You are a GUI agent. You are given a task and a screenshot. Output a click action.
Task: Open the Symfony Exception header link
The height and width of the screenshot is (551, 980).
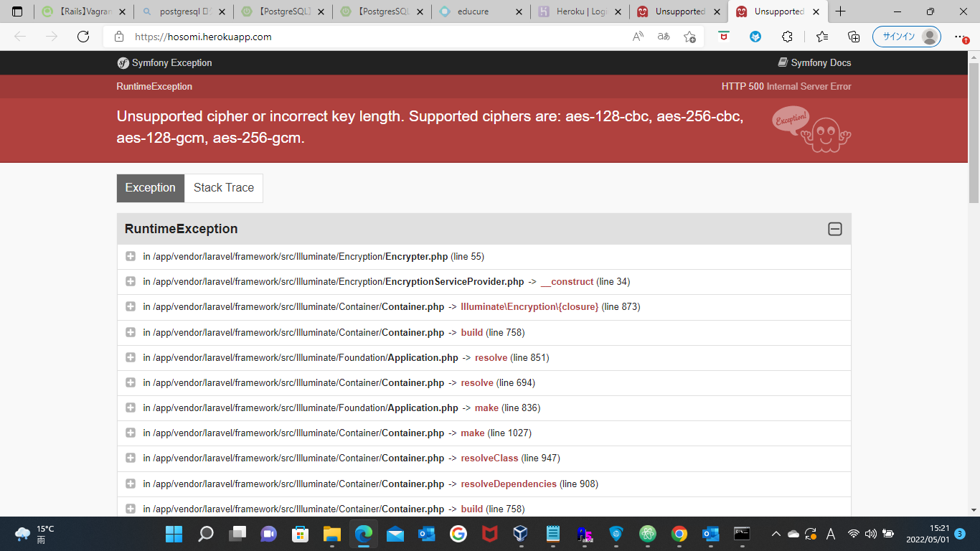coord(164,63)
